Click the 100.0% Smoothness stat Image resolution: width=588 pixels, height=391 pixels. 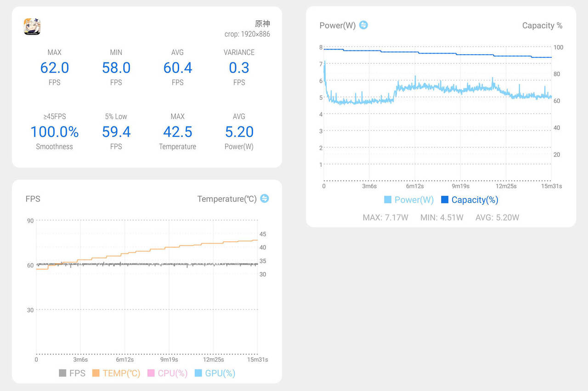(x=54, y=132)
